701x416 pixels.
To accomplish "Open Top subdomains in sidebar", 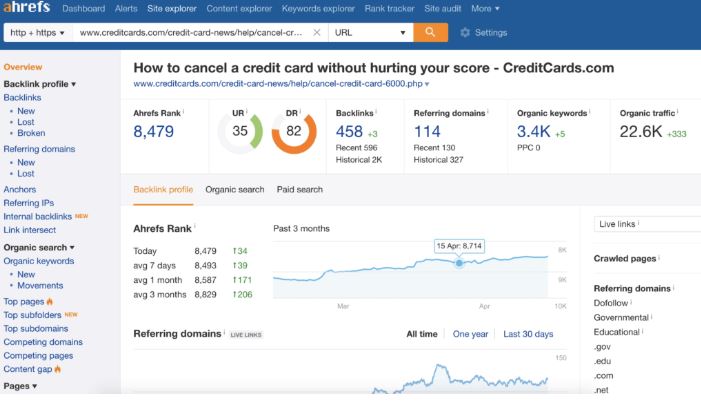I will point(36,328).
